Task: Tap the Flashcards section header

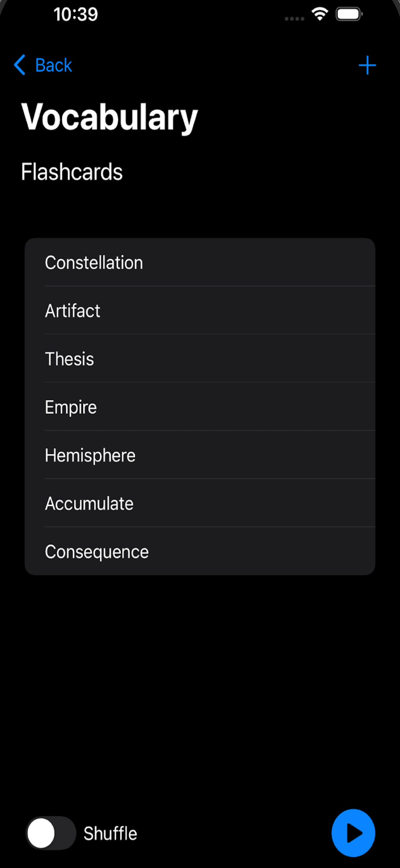Action: [72, 171]
